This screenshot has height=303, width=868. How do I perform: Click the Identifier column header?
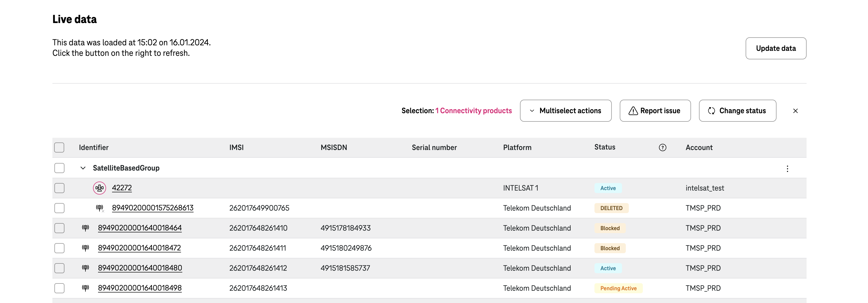94,147
